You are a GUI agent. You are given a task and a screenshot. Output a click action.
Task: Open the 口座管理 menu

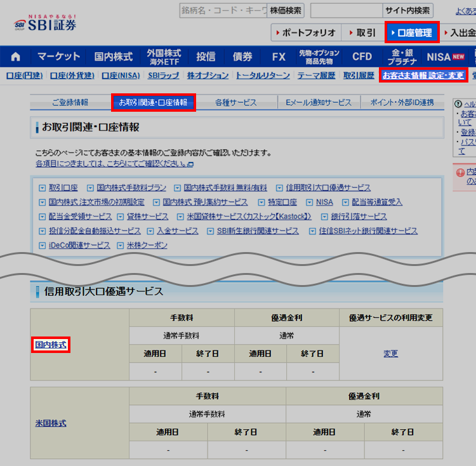tap(412, 32)
